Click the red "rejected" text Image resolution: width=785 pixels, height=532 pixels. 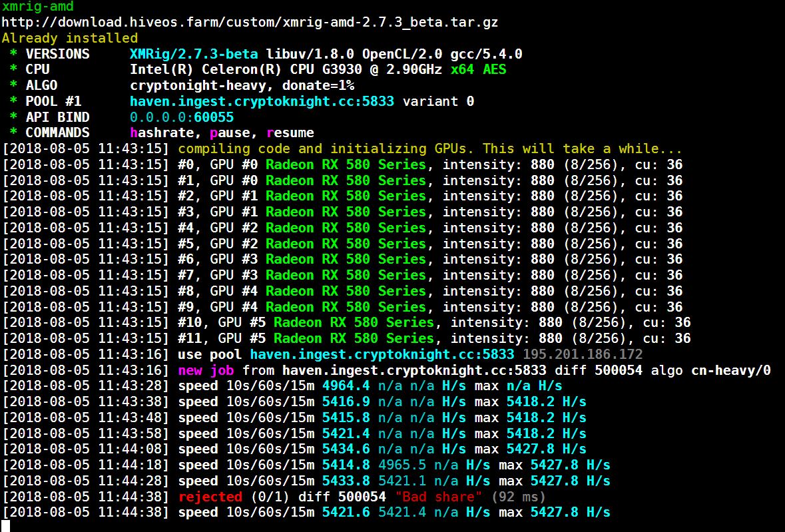[x=210, y=497]
